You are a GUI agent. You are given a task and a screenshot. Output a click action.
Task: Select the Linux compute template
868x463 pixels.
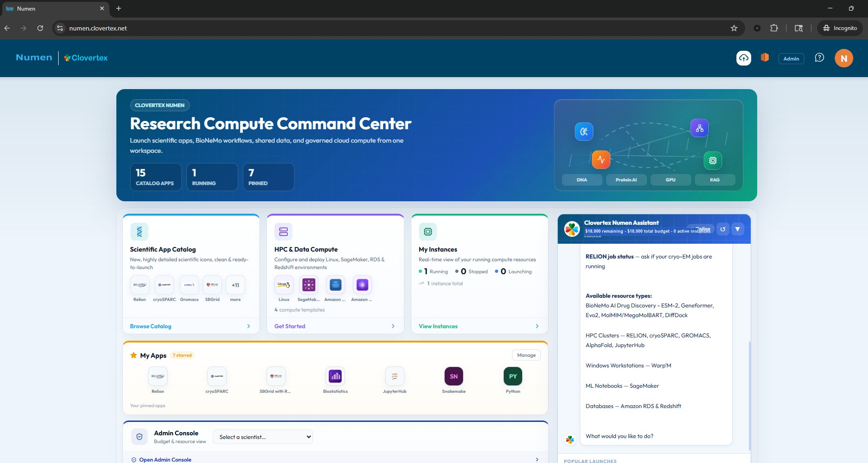click(x=284, y=285)
